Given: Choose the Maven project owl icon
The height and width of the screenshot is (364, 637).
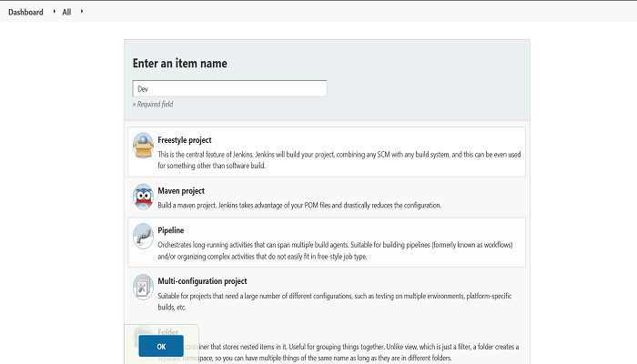Looking at the screenshot, I should click(x=143, y=197).
